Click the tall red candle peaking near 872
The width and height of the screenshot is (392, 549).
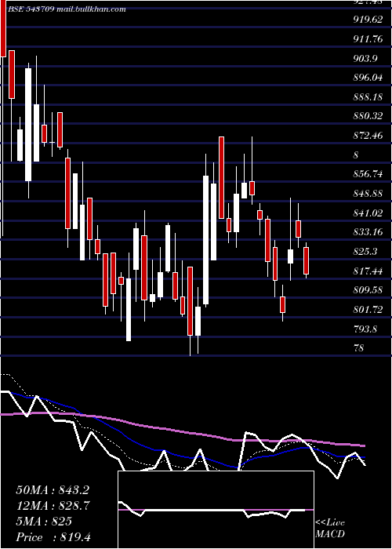click(x=222, y=177)
